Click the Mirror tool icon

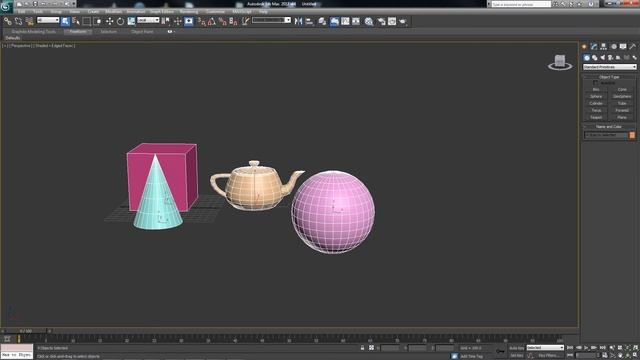click(299, 21)
